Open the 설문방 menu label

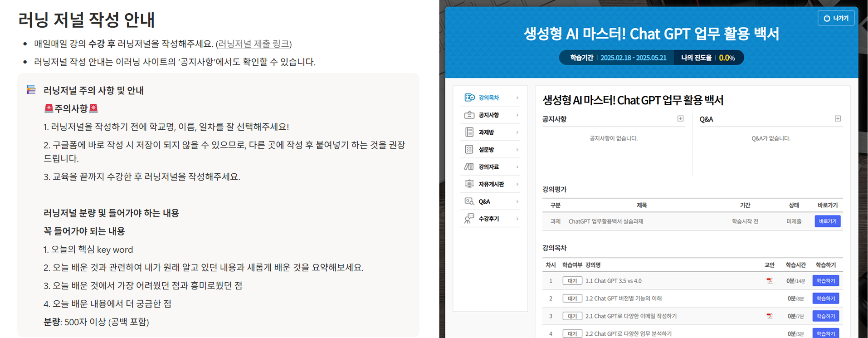[486, 149]
